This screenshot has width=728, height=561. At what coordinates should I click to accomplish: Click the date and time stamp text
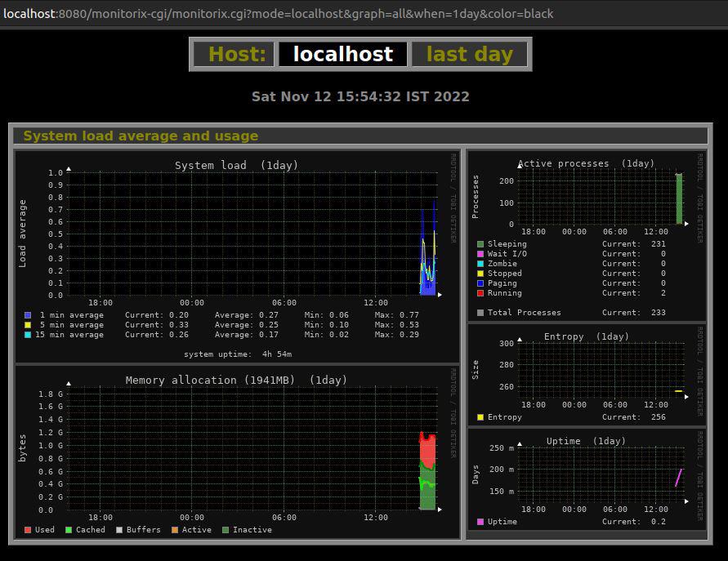tap(360, 96)
